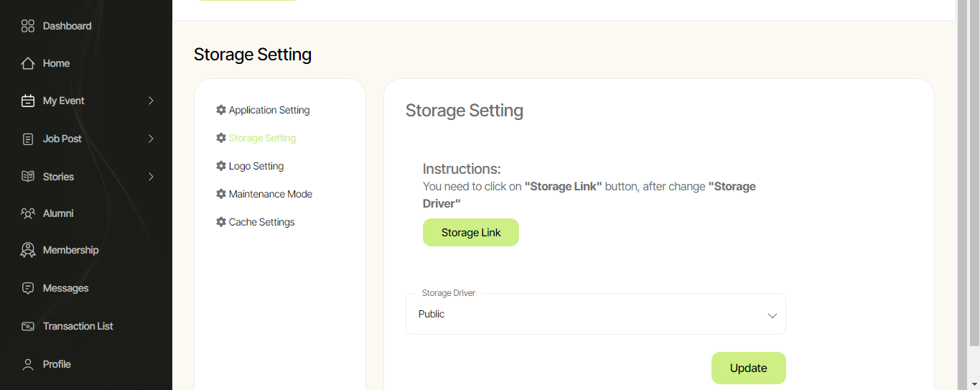Click the Update button

click(x=748, y=368)
